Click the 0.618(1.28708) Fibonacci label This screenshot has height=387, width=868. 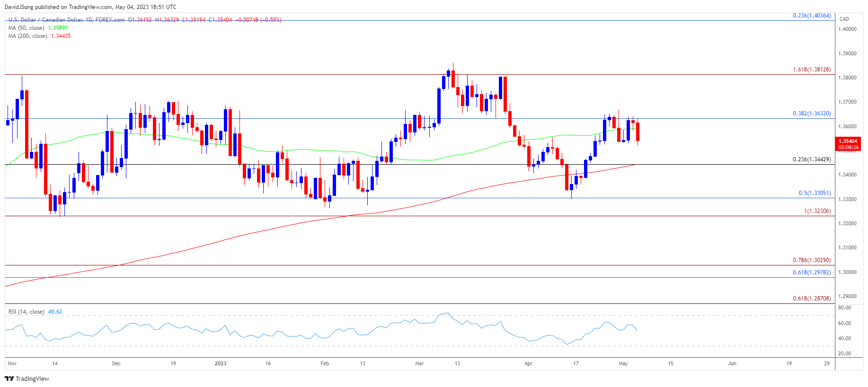click(x=812, y=299)
